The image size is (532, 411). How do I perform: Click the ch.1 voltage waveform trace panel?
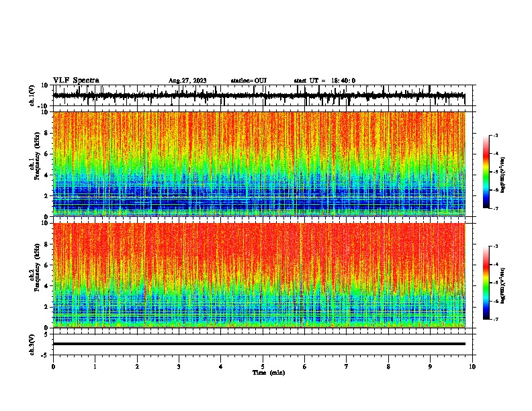click(x=263, y=95)
